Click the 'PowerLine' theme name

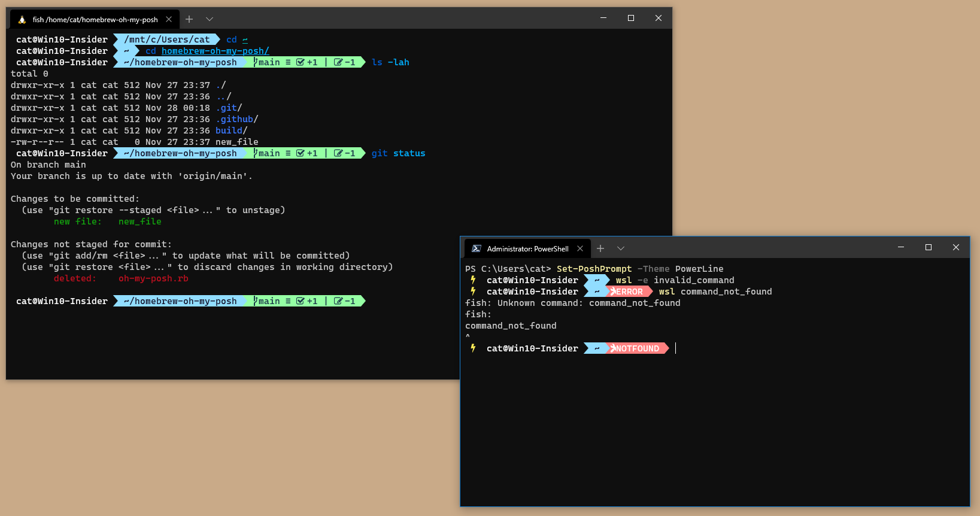pyautogui.click(x=699, y=269)
